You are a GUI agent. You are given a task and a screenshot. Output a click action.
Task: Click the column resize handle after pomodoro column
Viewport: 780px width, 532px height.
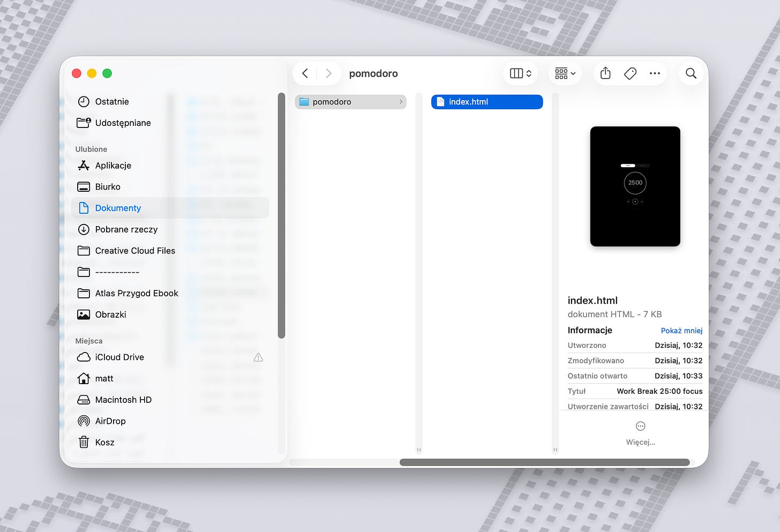click(x=419, y=449)
